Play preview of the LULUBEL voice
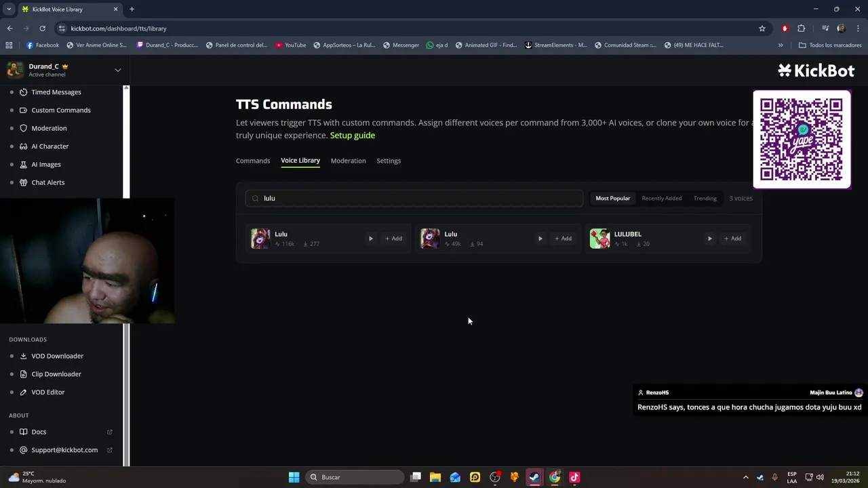 [x=709, y=239]
